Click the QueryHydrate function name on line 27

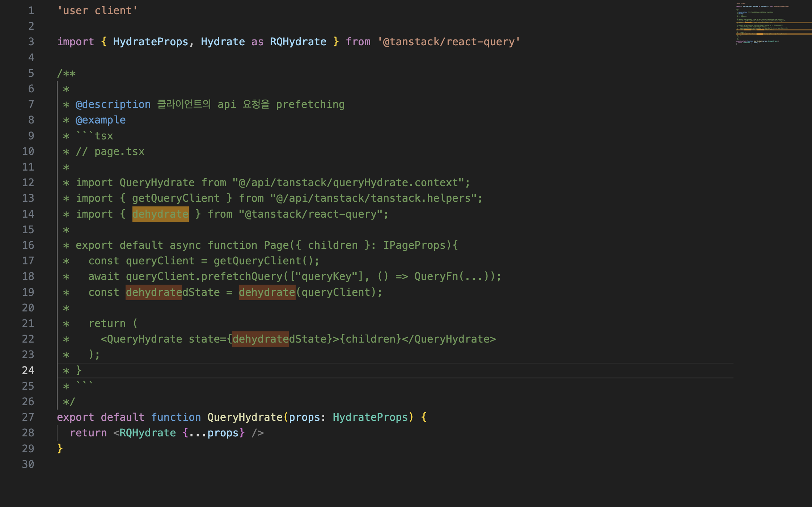coord(245,417)
